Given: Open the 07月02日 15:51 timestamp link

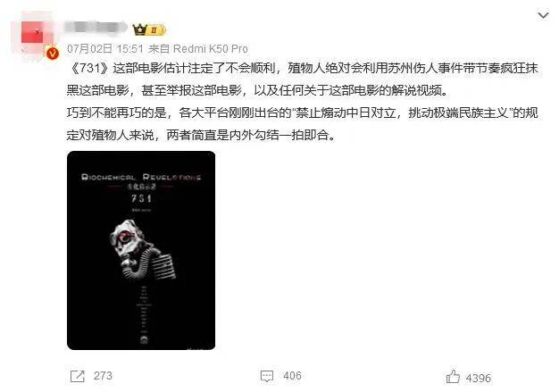Looking at the screenshot, I should pyautogui.click(x=105, y=48).
